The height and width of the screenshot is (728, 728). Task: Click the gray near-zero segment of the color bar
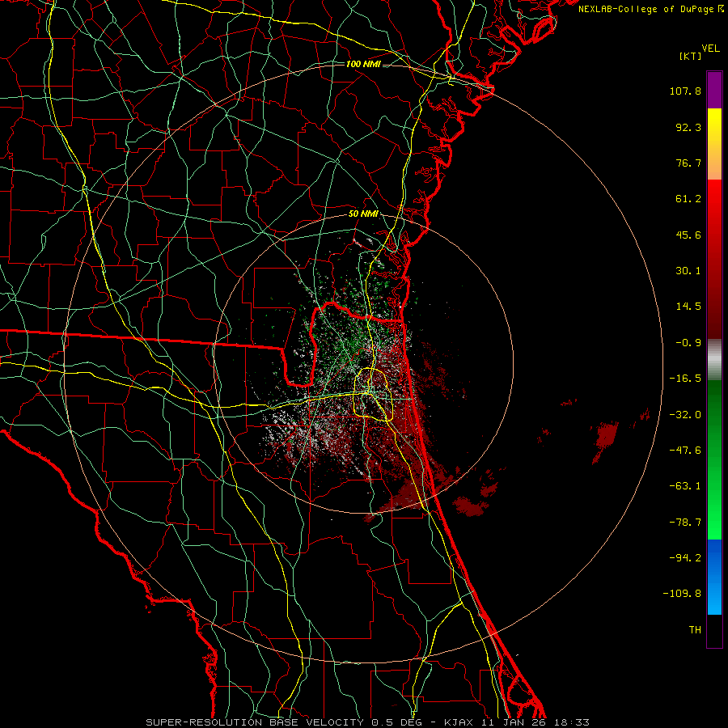[714, 360]
